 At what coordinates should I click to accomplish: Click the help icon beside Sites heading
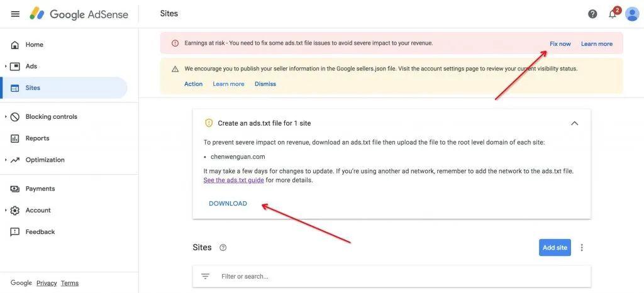223,248
